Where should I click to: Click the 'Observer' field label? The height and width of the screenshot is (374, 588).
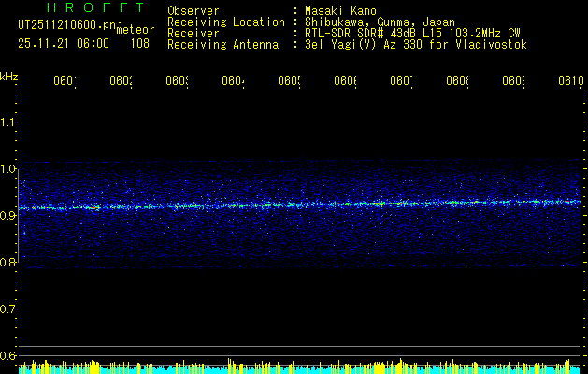[x=194, y=11]
